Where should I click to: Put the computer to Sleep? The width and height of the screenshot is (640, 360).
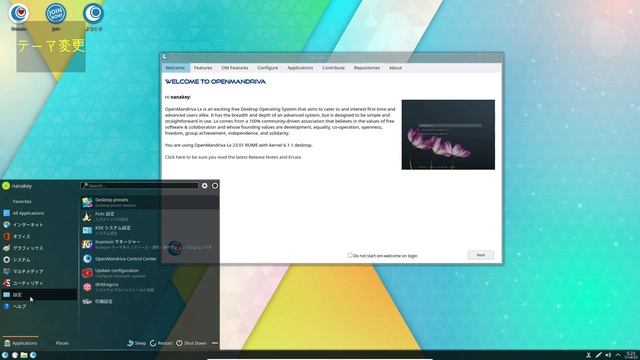click(x=136, y=343)
